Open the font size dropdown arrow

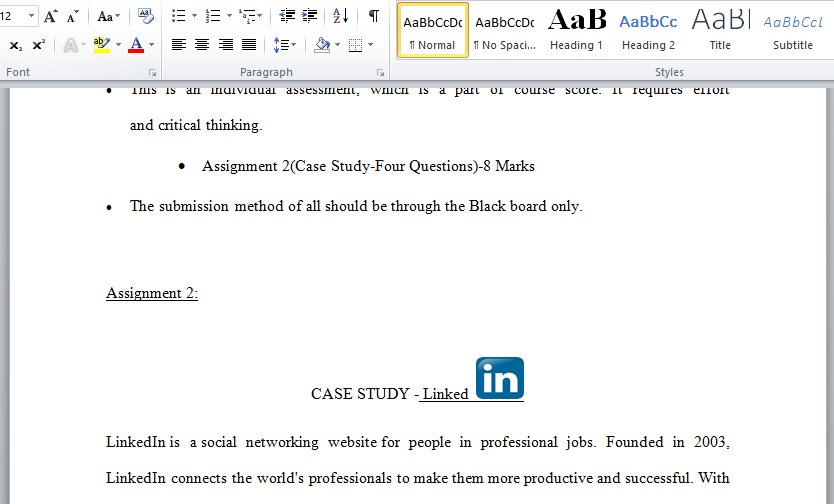[x=31, y=16]
